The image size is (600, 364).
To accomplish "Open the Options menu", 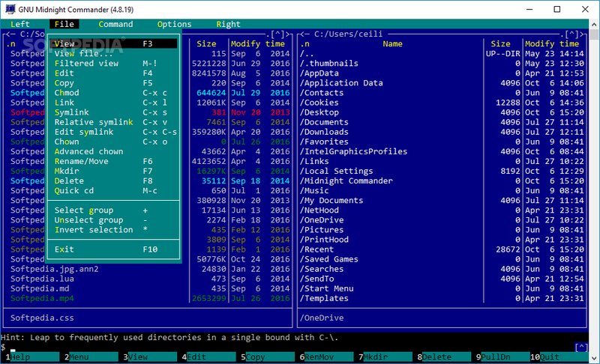I will coord(174,24).
